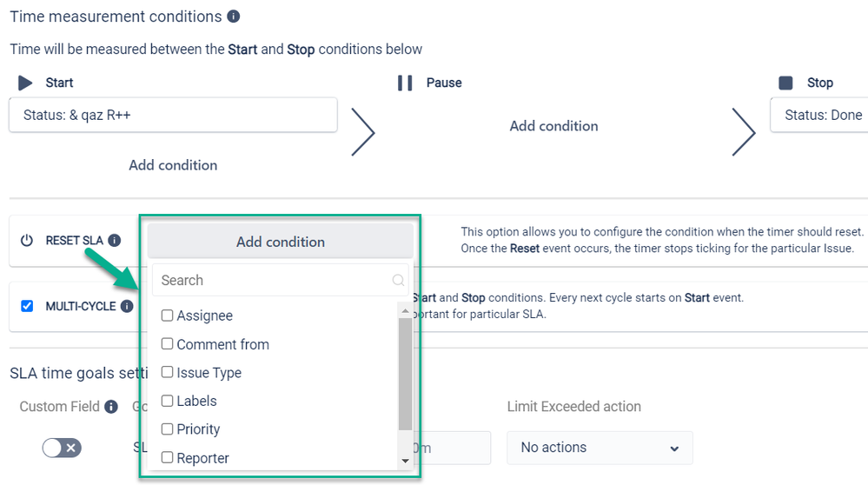The image size is (868, 485).
Task: Choose Labels from the condition list
Action: click(x=168, y=401)
